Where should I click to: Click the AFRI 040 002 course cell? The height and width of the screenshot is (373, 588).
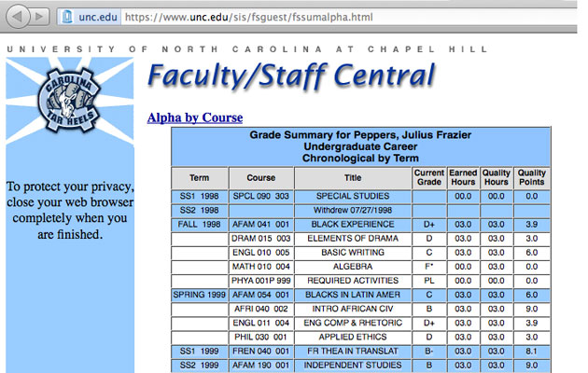pos(261,309)
